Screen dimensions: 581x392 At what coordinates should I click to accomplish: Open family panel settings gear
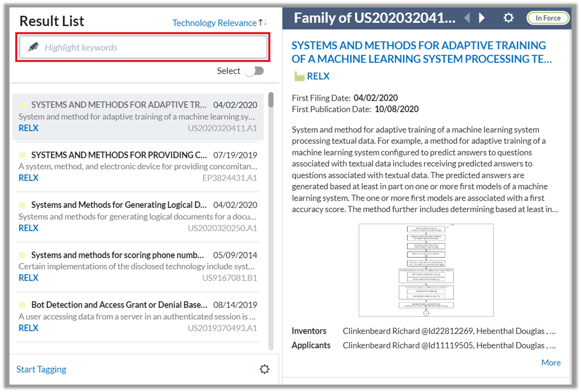coord(508,17)
